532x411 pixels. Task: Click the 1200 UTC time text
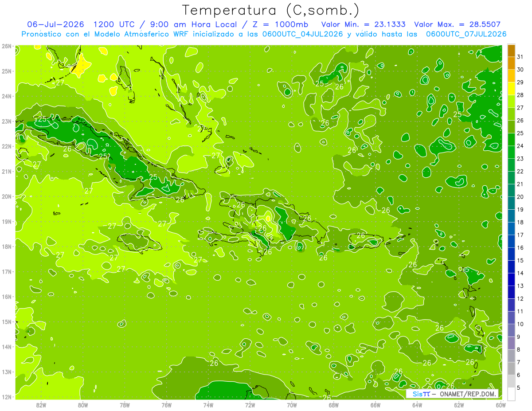[x=114, y=24]
